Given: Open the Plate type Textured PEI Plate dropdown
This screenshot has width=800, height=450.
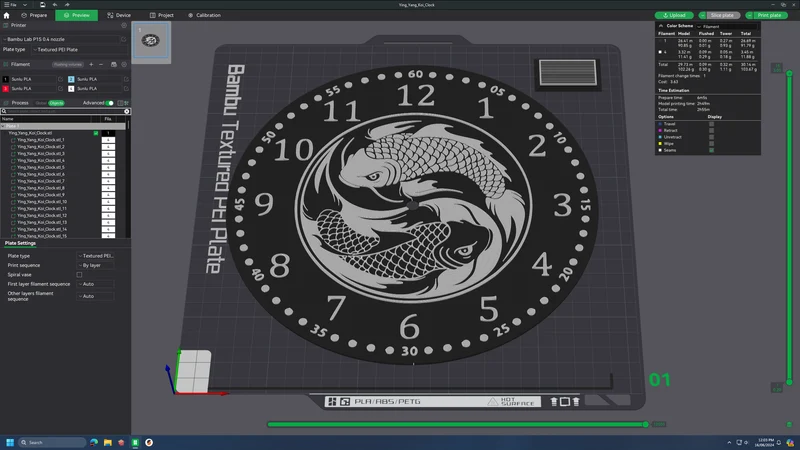Looking at the screenshot, I should coord(79,49).
